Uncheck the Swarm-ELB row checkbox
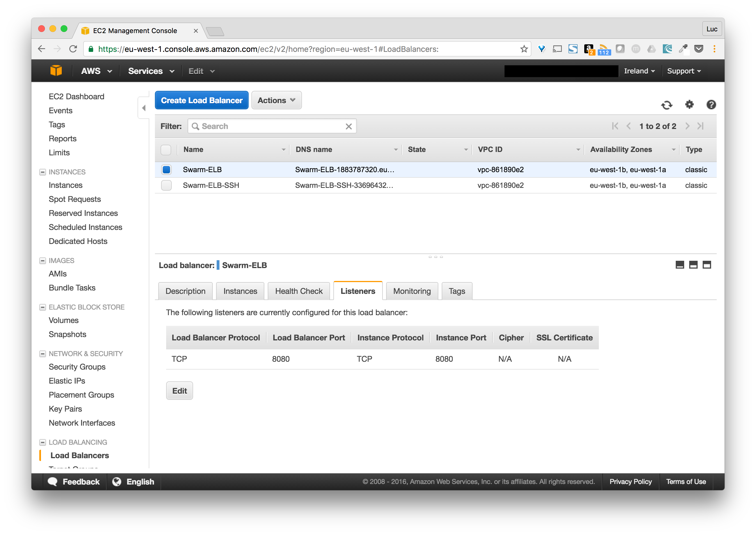Image resolution: width=756 pixels, height=535 pixels. [166, 170]
